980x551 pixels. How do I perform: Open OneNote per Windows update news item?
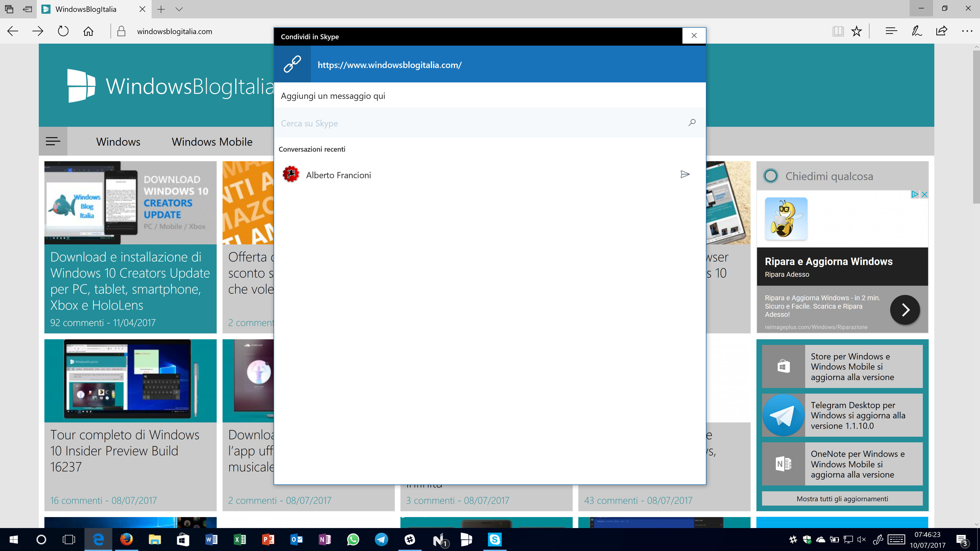coord(842,464)
